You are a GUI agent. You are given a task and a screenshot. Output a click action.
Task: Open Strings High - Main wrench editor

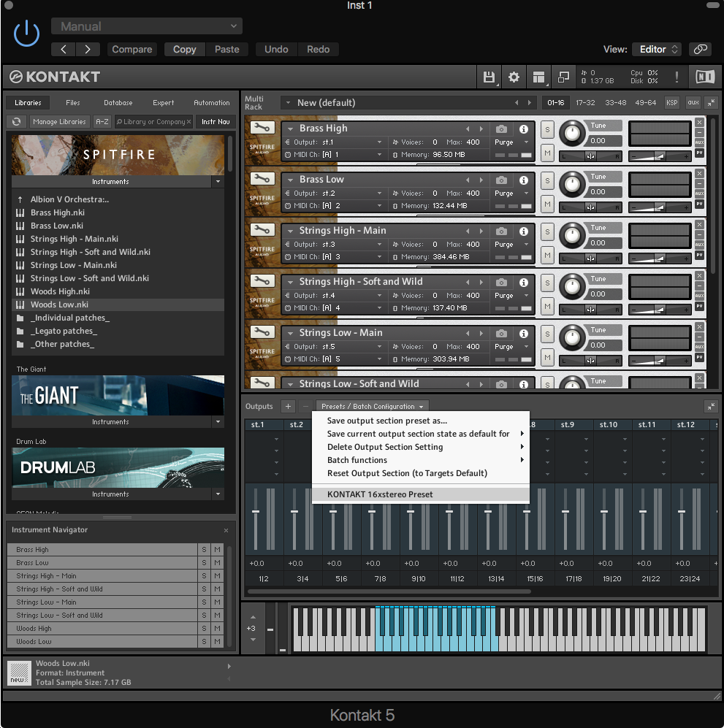coord(262,230)
